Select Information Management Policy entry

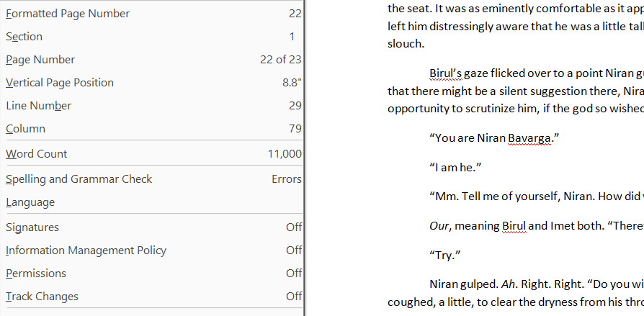(86, 250)
